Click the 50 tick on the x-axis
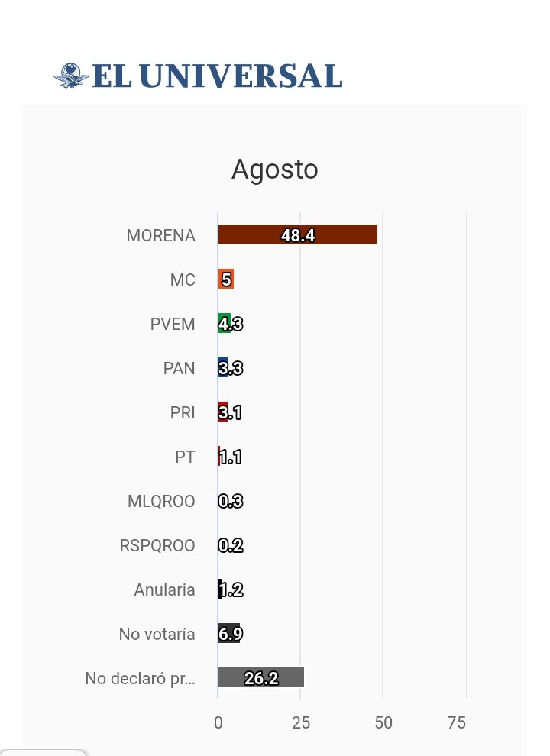Image resolution: width=550 pixels, height=756 pixels. 383,722
